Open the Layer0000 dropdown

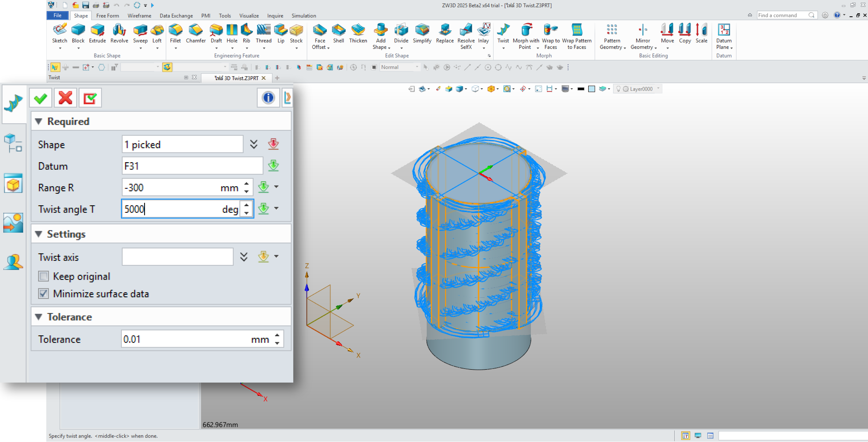pos(658,89)
